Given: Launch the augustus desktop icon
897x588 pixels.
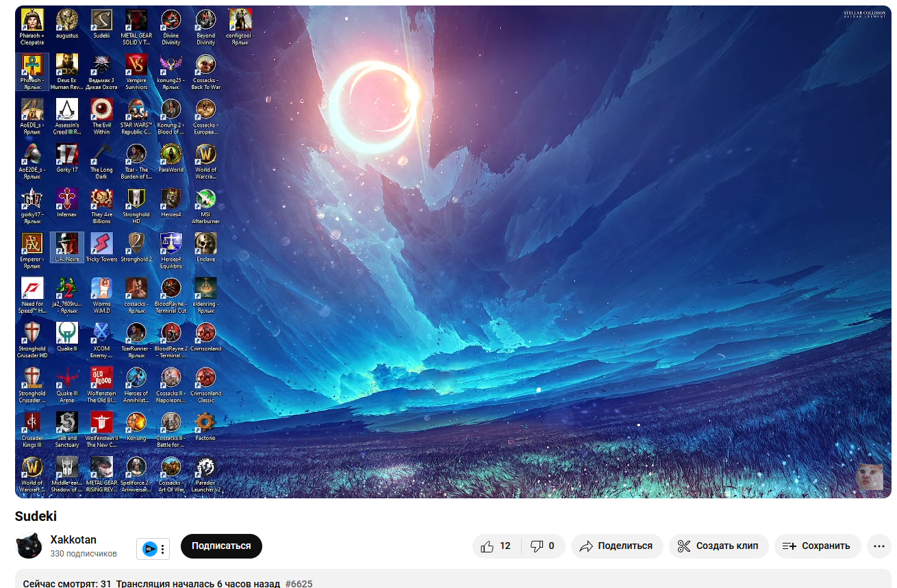Looking at the screenshot, I should click(67, 23).
